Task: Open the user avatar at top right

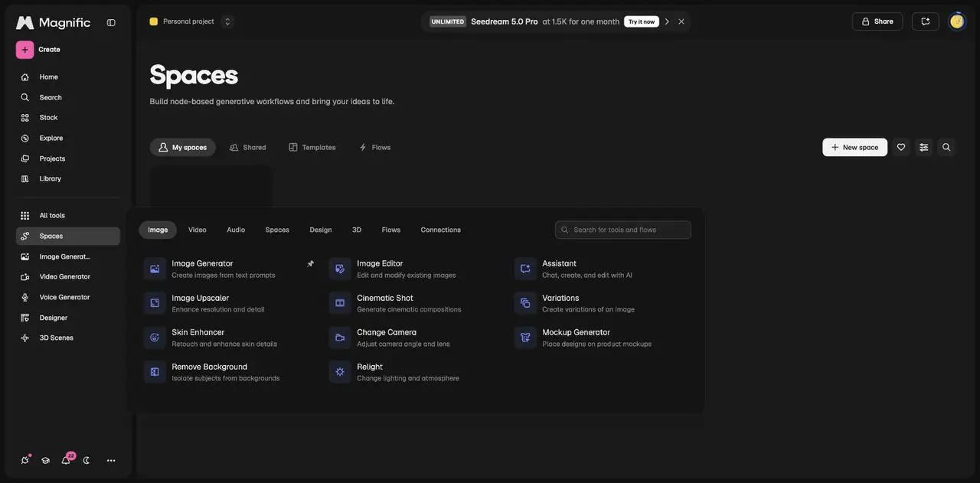Action: 957,21
